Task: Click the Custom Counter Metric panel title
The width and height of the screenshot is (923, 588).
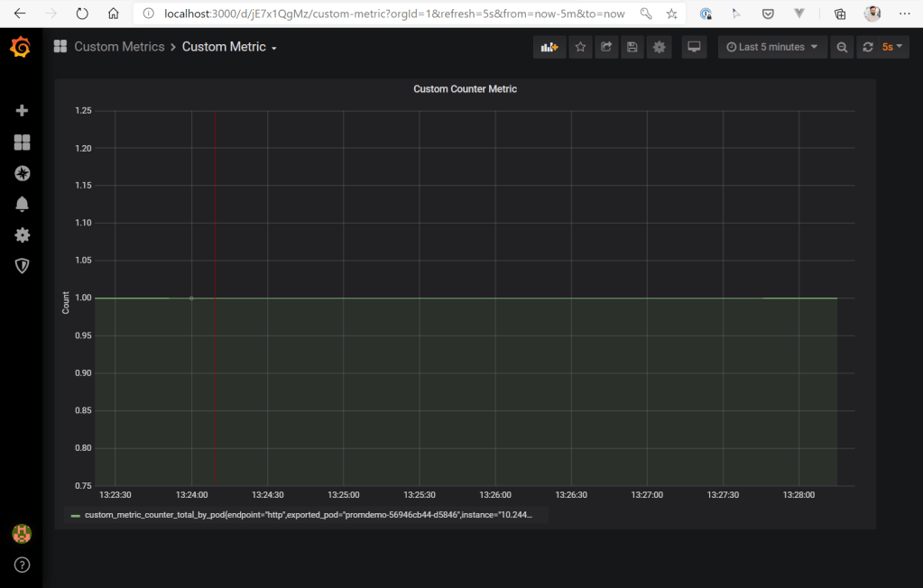Action: click(x=465, y=89)
